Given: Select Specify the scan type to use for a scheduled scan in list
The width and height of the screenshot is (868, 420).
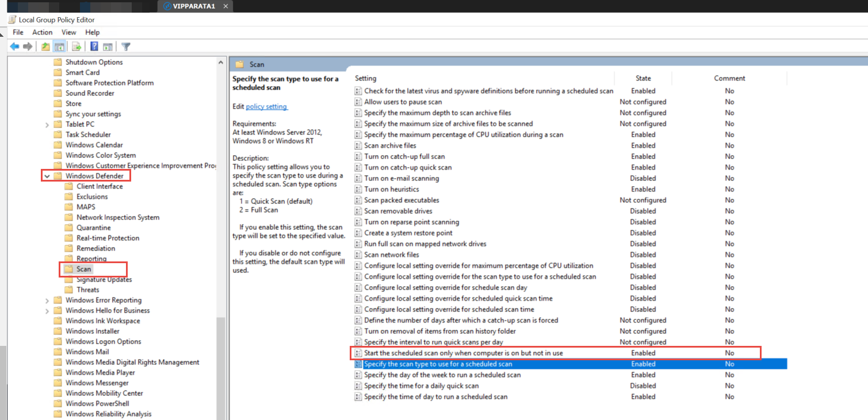Looking at the screenshot, I should pyautogui.click(x=569, y=364).
